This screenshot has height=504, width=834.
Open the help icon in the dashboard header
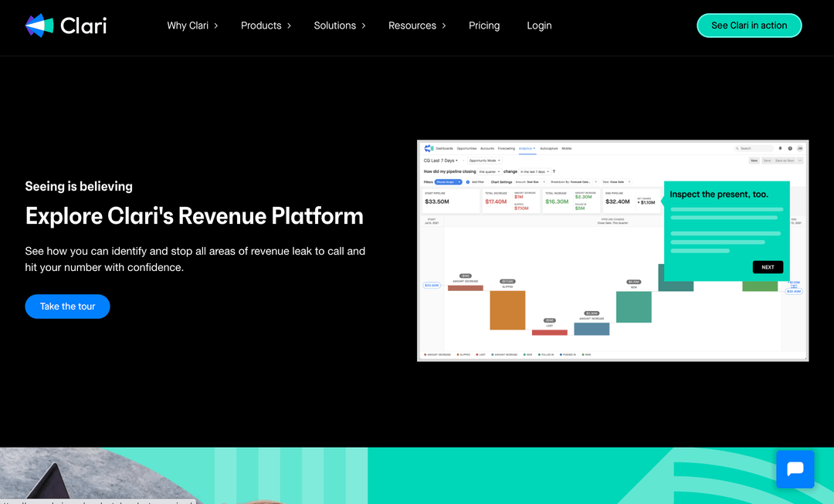pyautogui.click(x=790, y=148)
